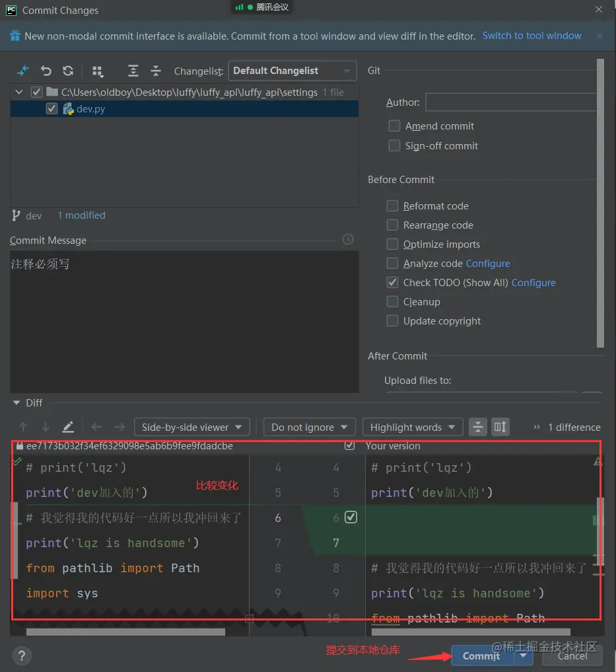Open the Group By icon menu
616x672 pixels.
point(98,71)
